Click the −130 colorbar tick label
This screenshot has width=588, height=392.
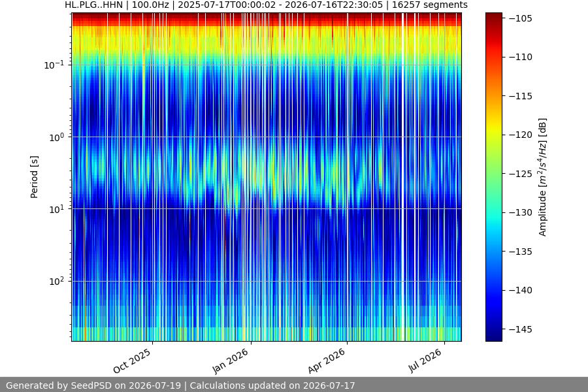[x=521, y=213]
